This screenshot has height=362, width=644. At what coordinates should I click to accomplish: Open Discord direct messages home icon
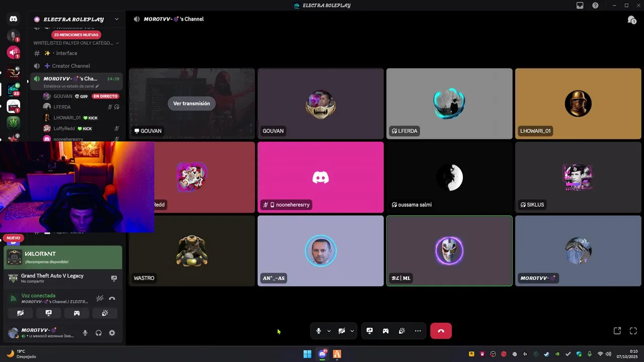tap(14, 19)
